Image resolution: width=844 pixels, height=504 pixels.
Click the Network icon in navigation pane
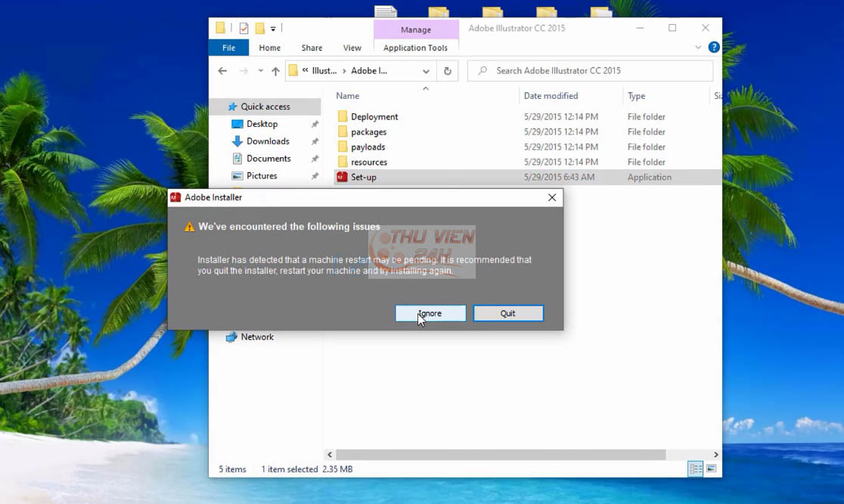231,337
